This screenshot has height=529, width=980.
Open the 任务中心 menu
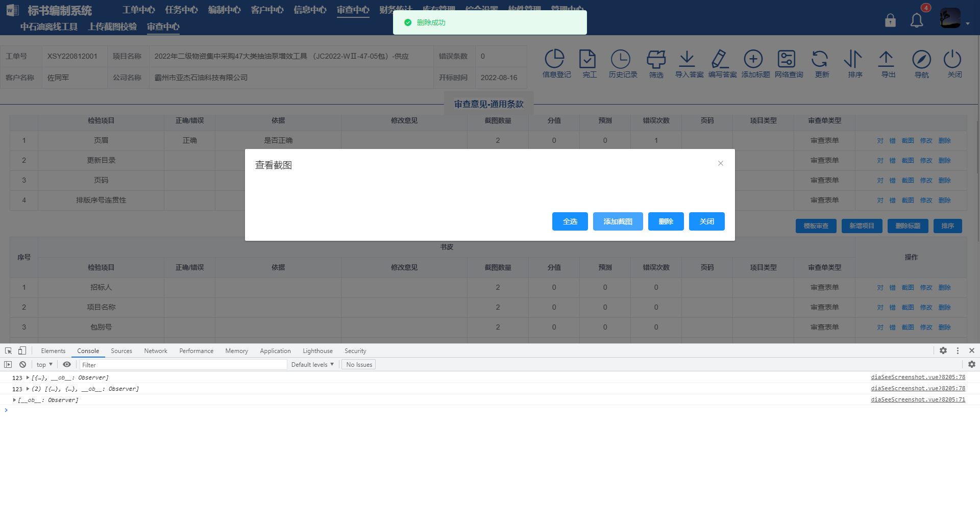[x=181, y=10]
